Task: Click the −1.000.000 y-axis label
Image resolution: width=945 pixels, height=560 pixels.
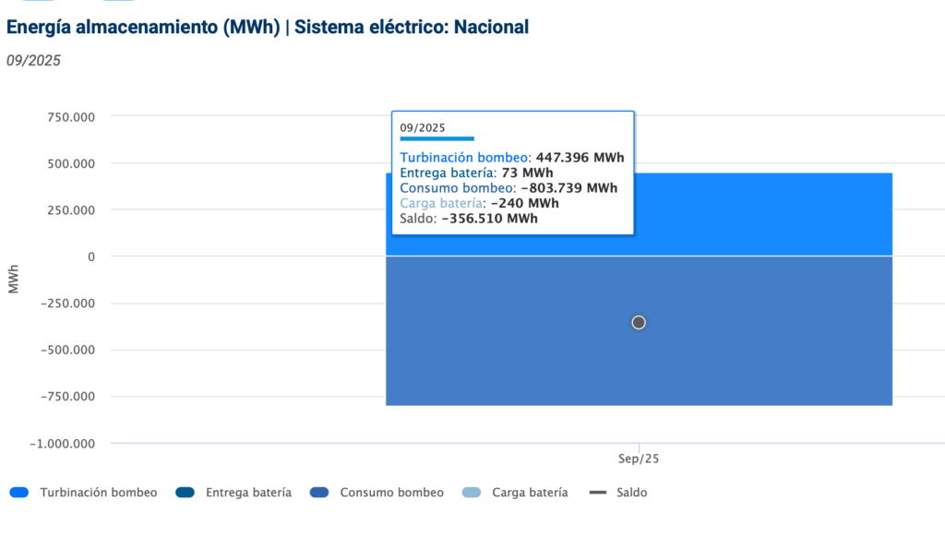Action: tap(62, 444)
